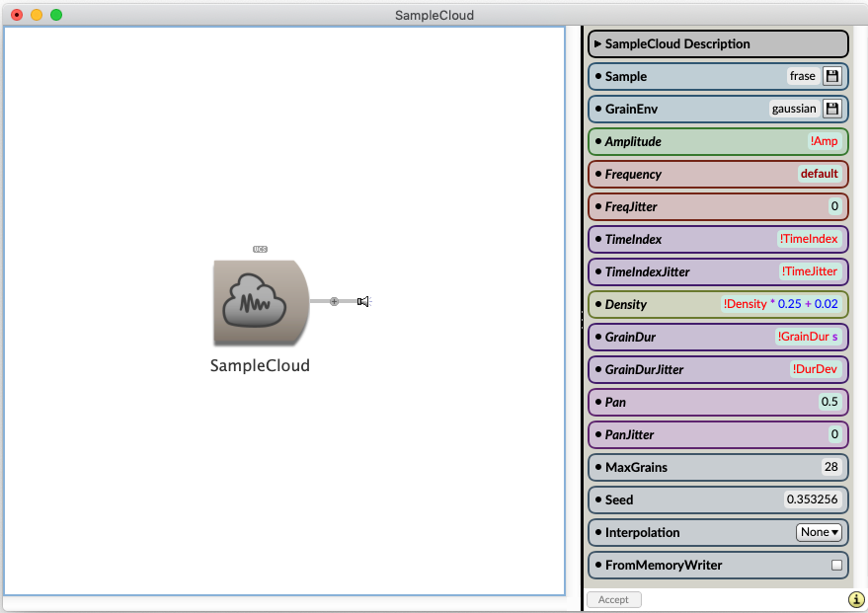This screenshot has height=613, width=868.
Task: Click the Density expression field
Action: tap(780, 304)
